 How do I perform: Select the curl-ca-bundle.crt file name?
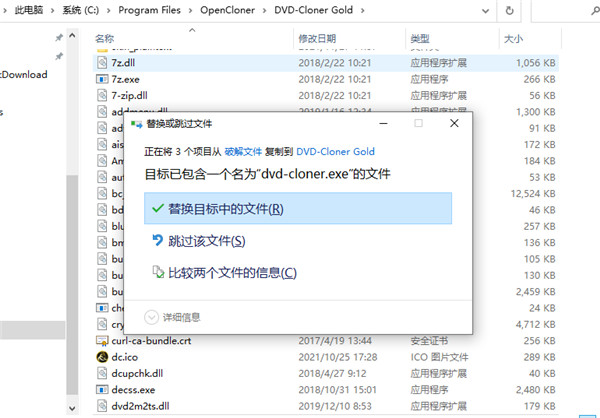[x=151, y=341]
